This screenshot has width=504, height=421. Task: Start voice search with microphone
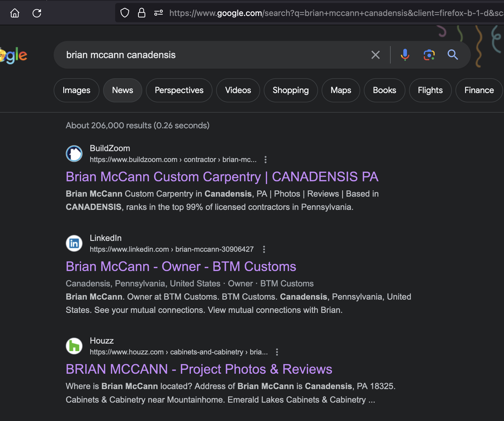coord(405,55)
